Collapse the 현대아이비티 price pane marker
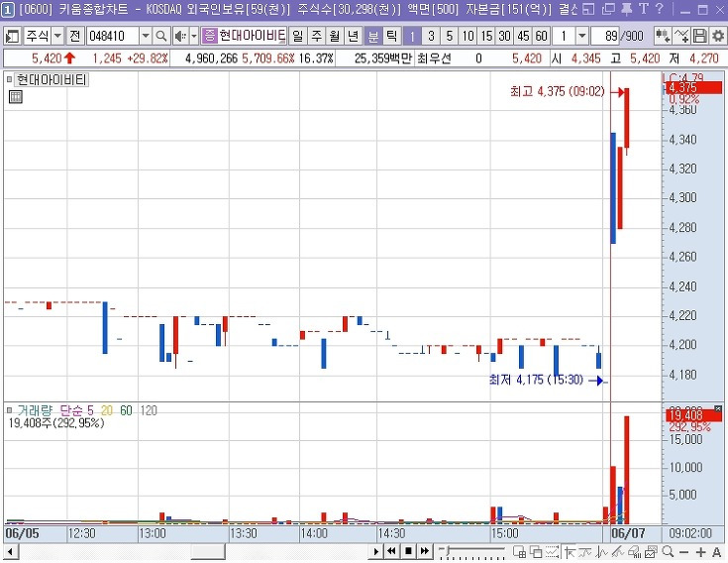Screen dimensions: 728x563 click(x=9, y=79)
